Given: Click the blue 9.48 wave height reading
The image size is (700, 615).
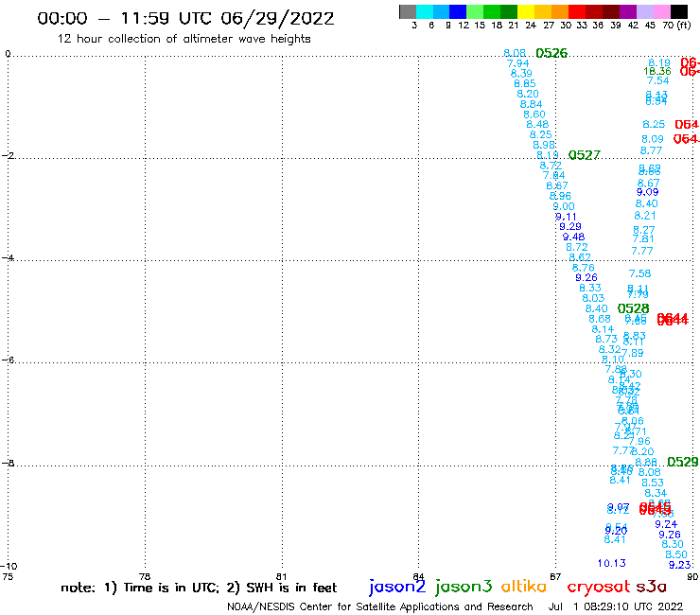Looking at the screenshot, I should point(573,237).
